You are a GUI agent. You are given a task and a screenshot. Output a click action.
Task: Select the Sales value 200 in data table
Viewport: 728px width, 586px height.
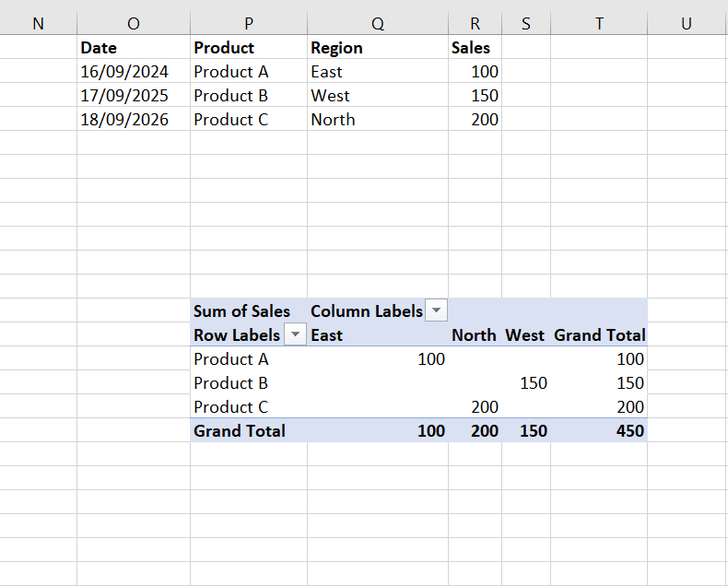coord(484,120)
